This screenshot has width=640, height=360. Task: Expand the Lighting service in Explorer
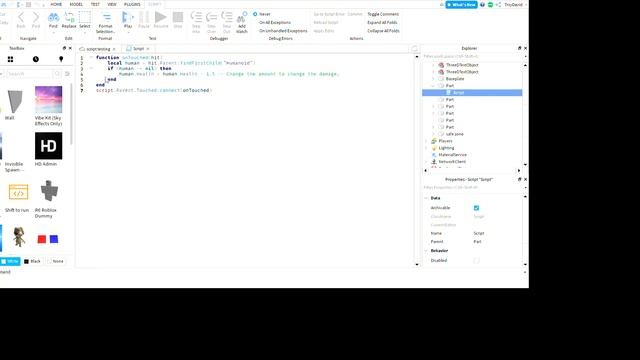point(426,148)
